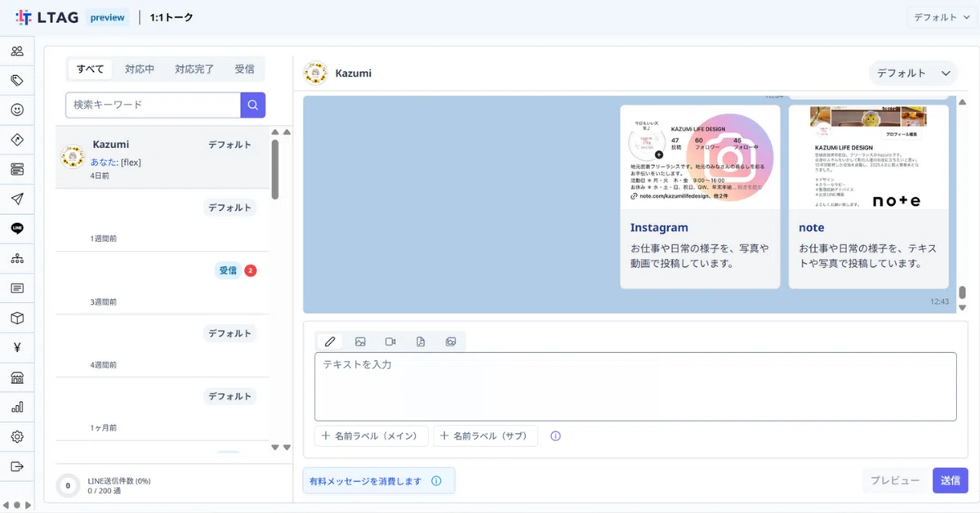Click the red unread count badge 2
This screenshot has height=513, width=980.
(x=250, y=270)
